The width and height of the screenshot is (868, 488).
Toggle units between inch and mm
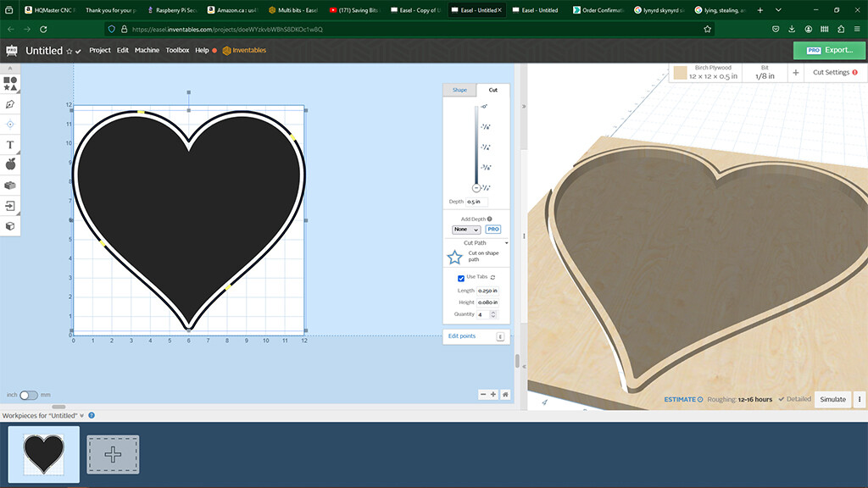point(29,395)
